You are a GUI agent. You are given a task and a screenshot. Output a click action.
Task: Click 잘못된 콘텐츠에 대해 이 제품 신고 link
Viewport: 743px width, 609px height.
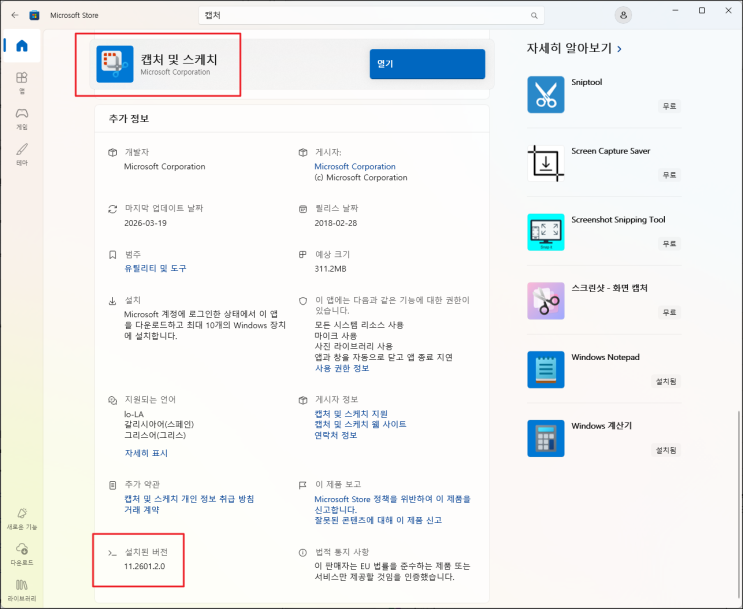coord(378,520)
